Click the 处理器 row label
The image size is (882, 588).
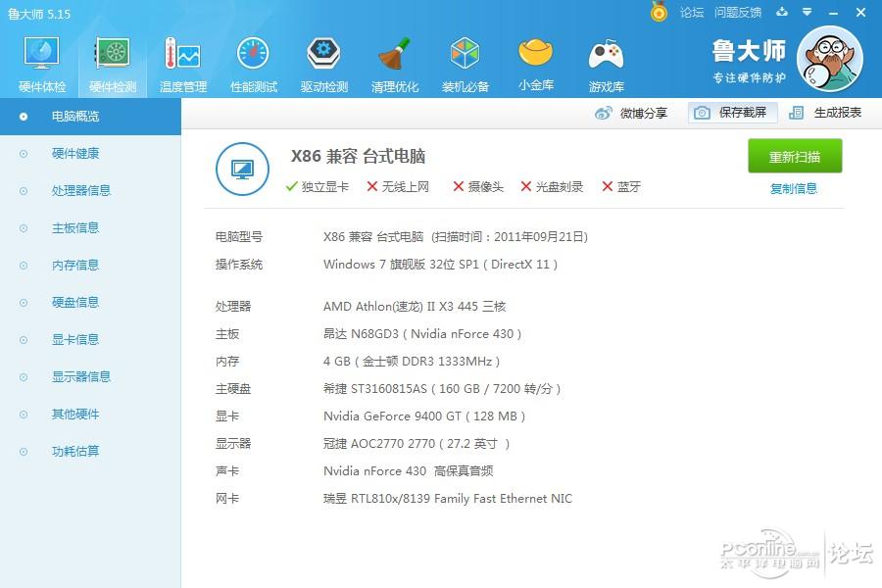(233, 307)
